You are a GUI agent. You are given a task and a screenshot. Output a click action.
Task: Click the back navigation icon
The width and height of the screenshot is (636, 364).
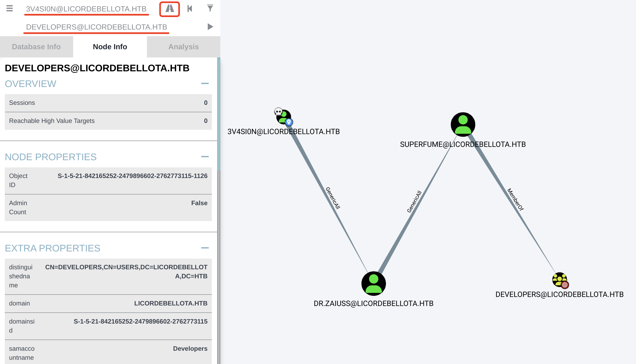190,9
